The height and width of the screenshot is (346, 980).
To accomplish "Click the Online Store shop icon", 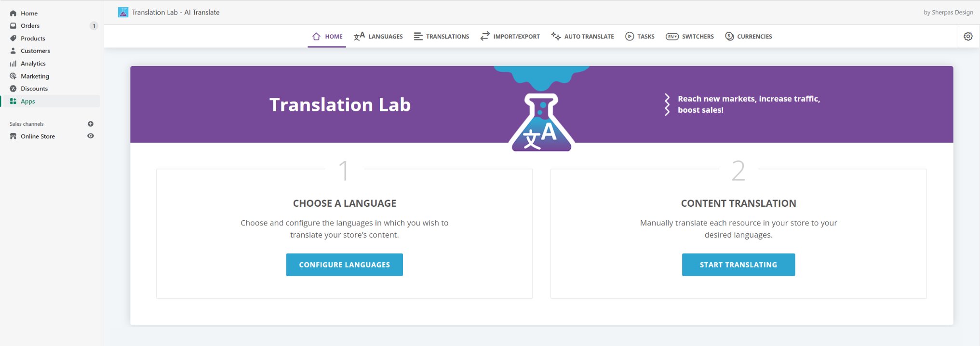I will [x=13, y=136].
